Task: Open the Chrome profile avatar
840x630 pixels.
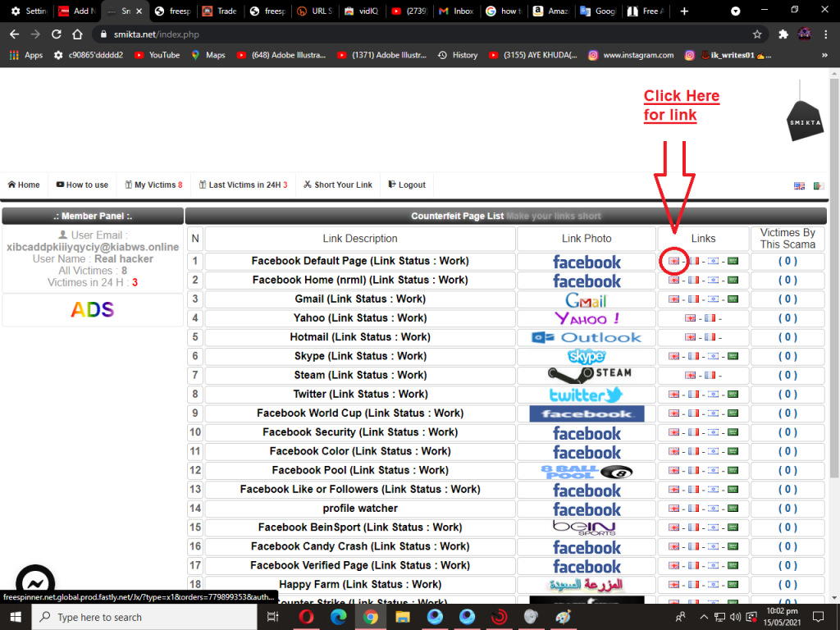Action: click(804, 34)
